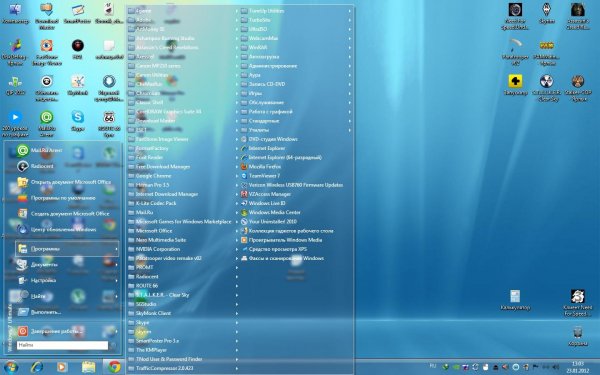Select the Корзина recycle bin icon

(578, 336)
